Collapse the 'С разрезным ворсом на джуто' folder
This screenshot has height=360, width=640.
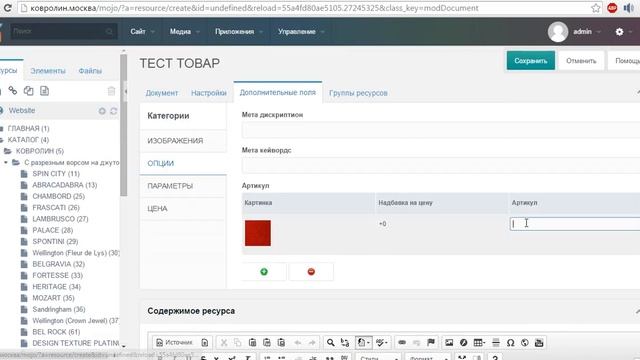point(6,162)
